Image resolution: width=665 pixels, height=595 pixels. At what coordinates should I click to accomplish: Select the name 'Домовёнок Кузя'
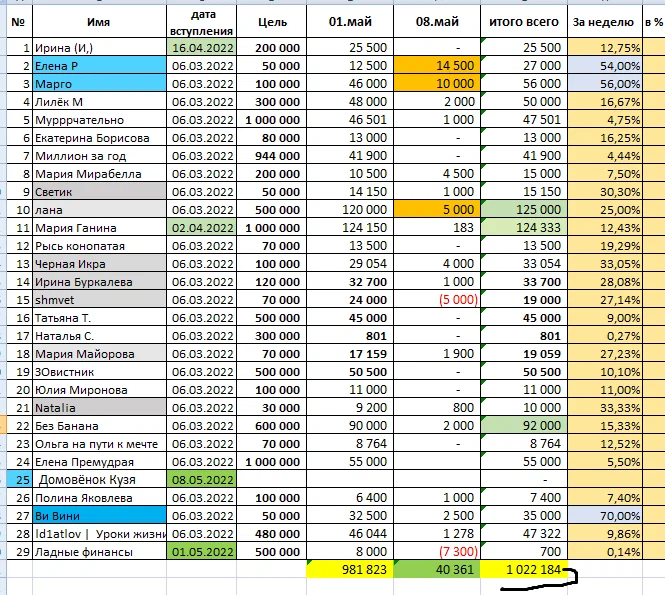click(x=99, y=480)
